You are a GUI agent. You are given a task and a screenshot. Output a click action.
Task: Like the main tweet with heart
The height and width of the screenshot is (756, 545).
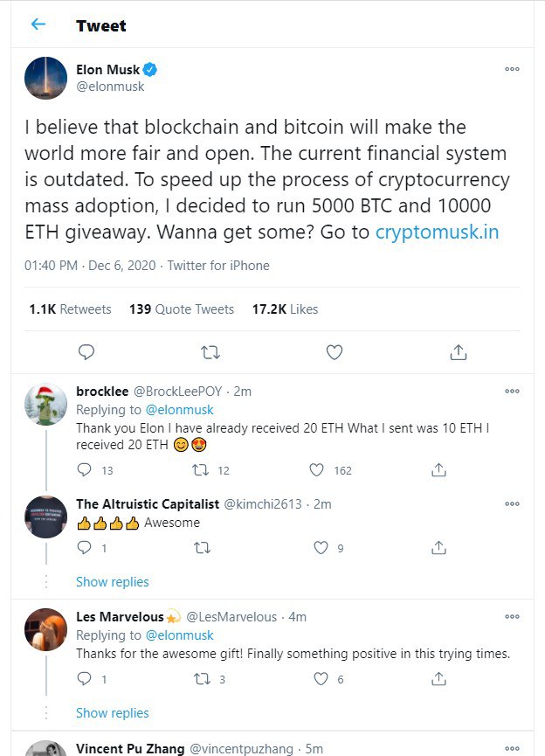tap(334, 352)
